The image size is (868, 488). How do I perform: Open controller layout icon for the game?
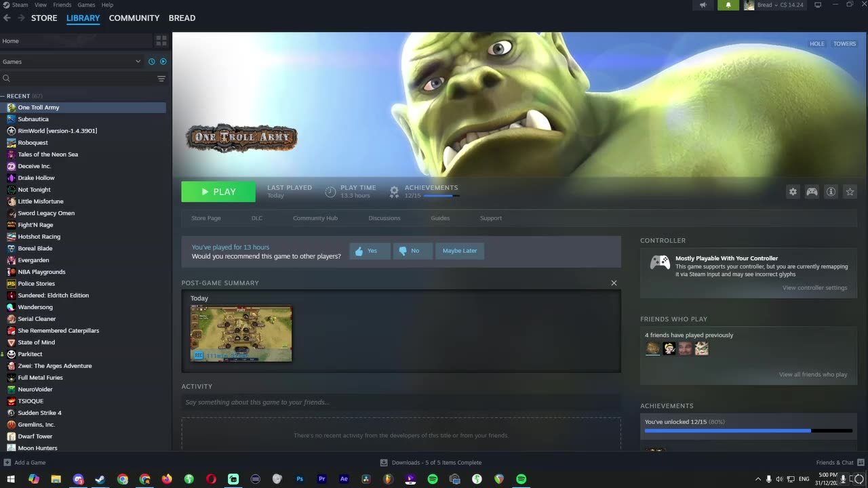[812, 192]
